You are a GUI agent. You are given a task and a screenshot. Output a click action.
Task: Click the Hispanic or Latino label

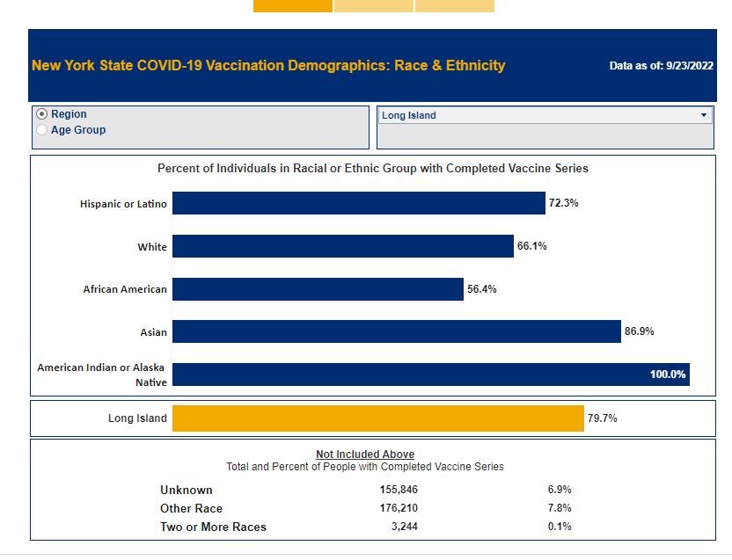[x=123, y=204]
